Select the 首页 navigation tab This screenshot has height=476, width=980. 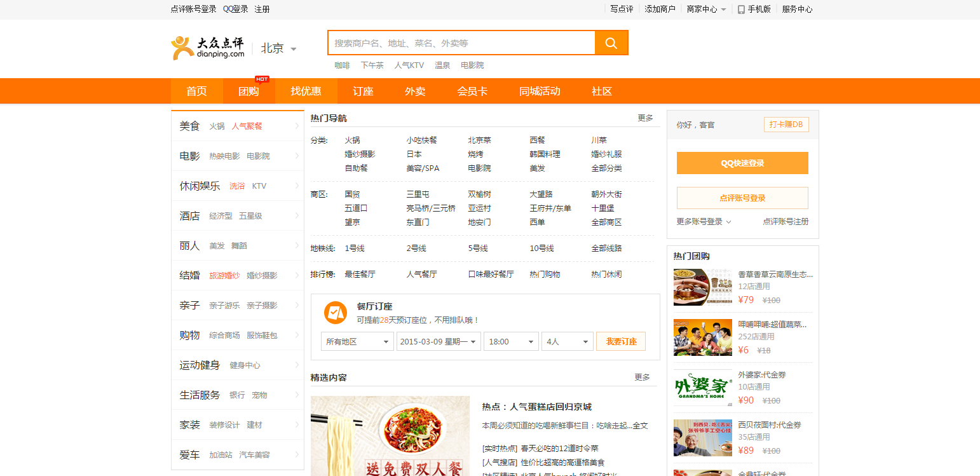[x=196, y=91]
